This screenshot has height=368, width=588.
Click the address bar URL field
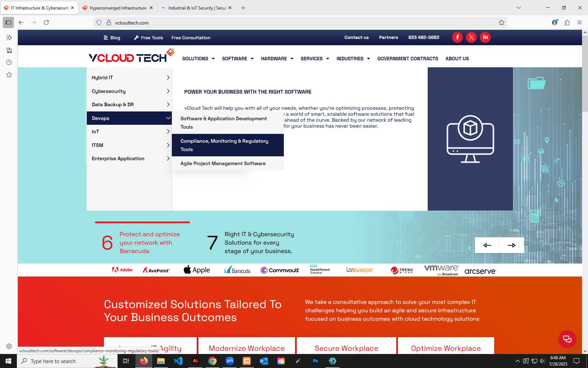tap(300, 22)
